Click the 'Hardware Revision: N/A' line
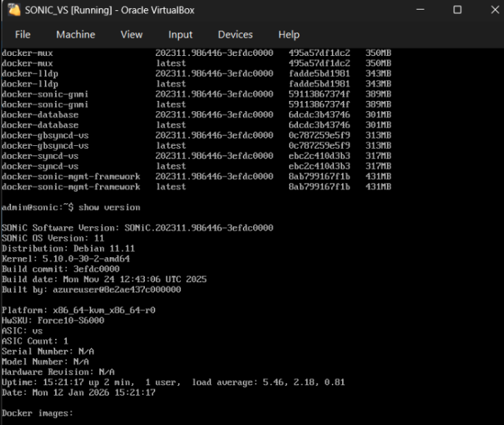The width and height of the screenshot is (504, 425). 58,372
